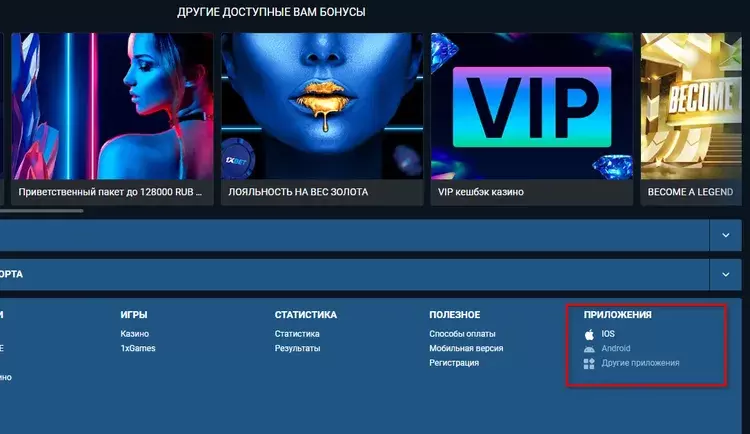Viewport: 750px width, 434px height.
Task: Open the Статистика link below the heading
Action: [x=297, y=334]
